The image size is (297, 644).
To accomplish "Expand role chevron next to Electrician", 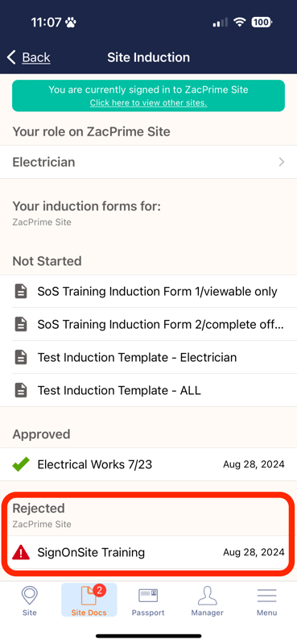I will tap(282, 162).
